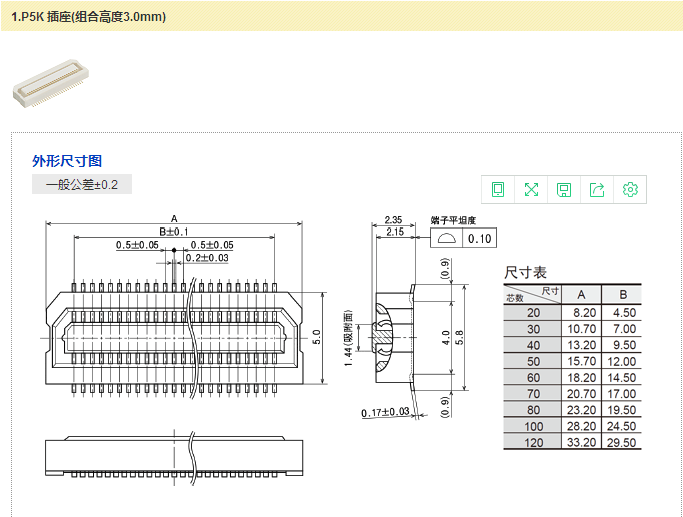Expand drawing to fullscreen with arrows icon

coord(531,189)
